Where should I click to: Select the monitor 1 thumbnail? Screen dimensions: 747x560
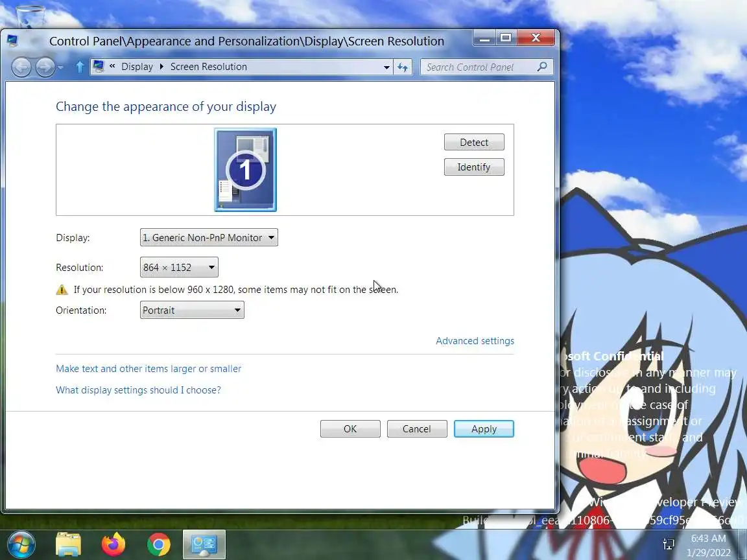point(245,170)
